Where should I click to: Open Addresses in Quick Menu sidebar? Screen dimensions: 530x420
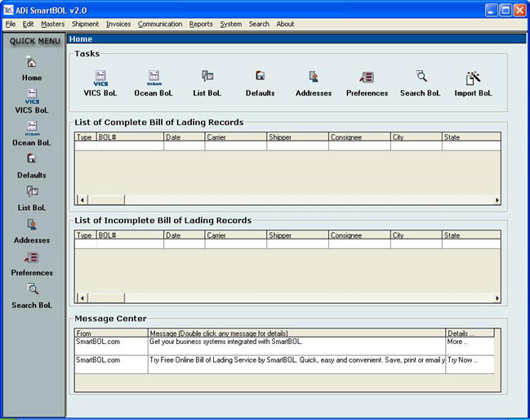click(32, 231)
